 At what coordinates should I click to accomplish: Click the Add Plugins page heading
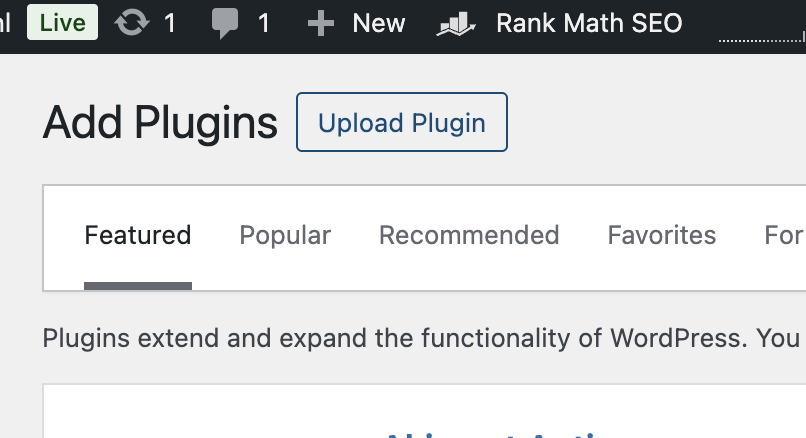pyautogui.click(x=160, y=123)
